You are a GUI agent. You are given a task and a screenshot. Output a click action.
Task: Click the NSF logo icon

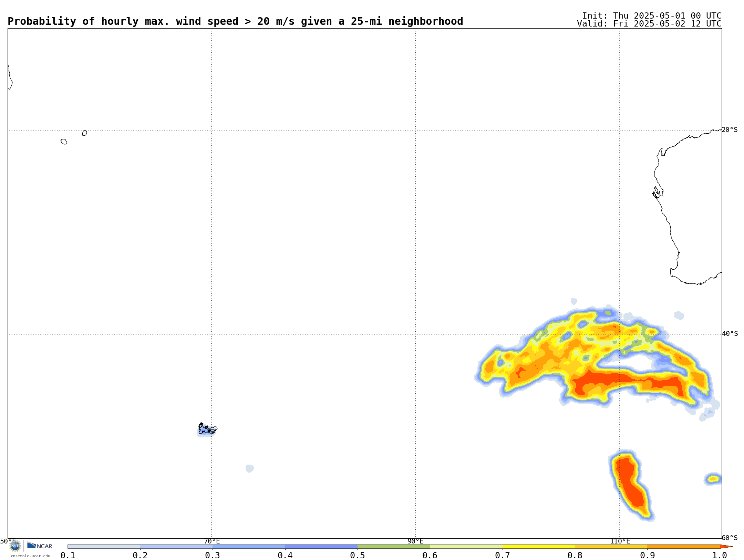click(x=15, y=546)
